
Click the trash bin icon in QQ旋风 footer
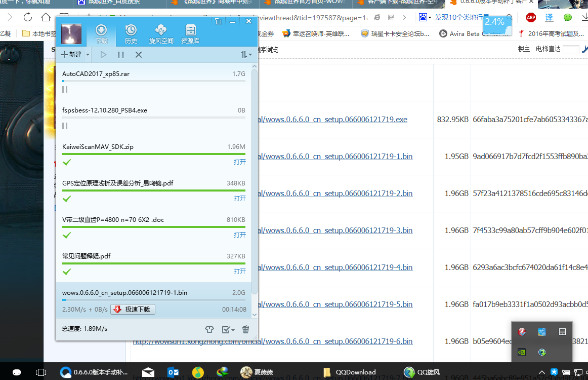tap(245, 329)
